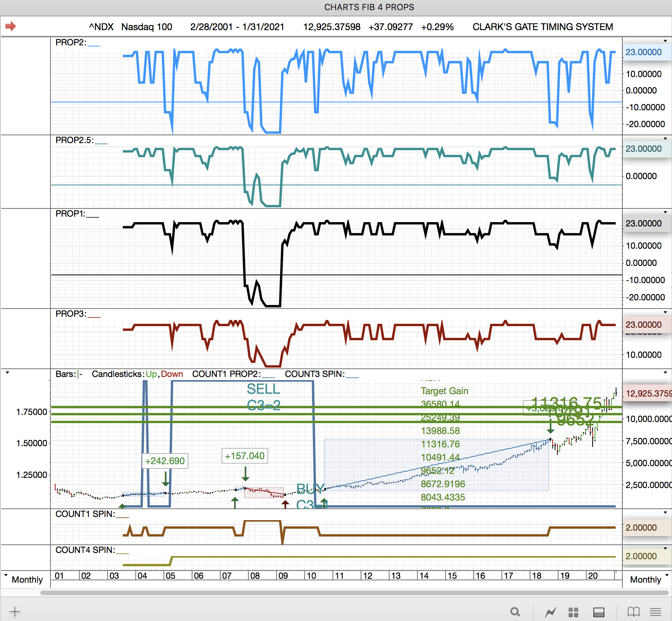Click the plus add icon at bottom-left
672x621 pixels.
(x=14, y=612)
